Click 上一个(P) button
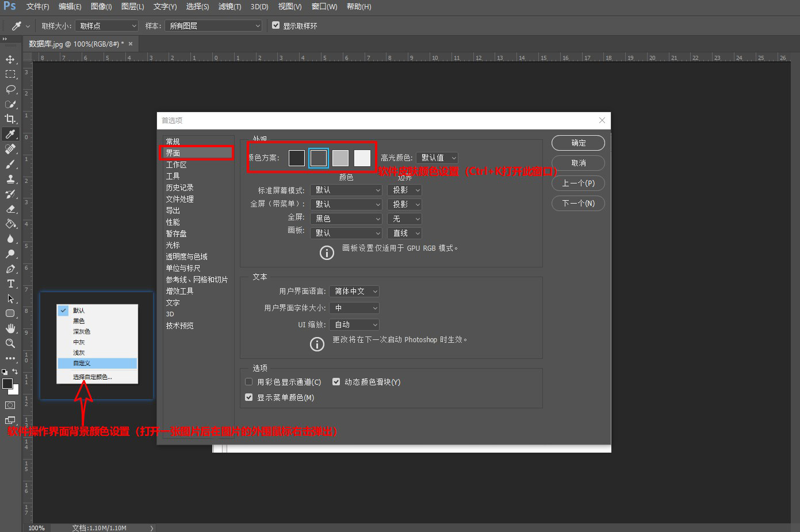The height and width of the screenshot is (532, 800). pos(578,183)
